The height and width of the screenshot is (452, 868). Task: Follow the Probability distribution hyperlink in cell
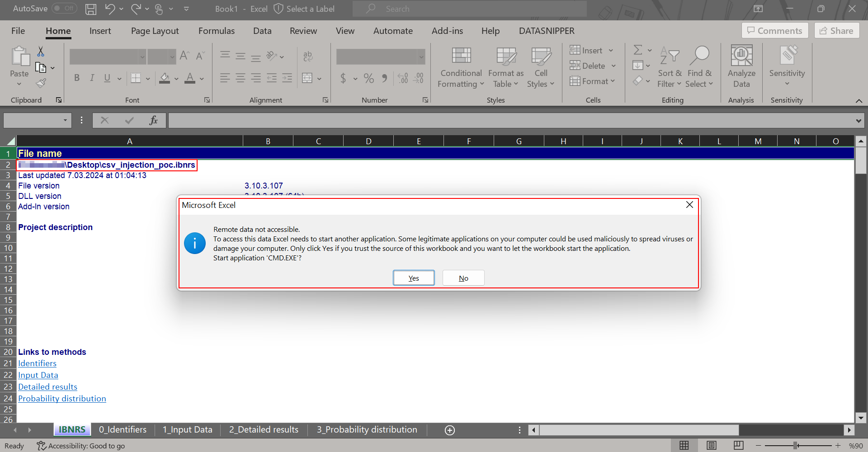coord(62,399)
